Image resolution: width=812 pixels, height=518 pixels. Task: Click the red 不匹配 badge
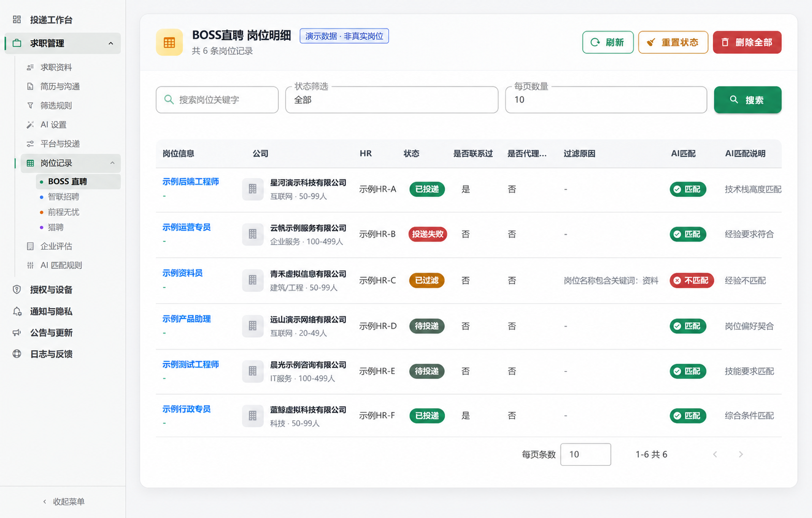[691, 280]
